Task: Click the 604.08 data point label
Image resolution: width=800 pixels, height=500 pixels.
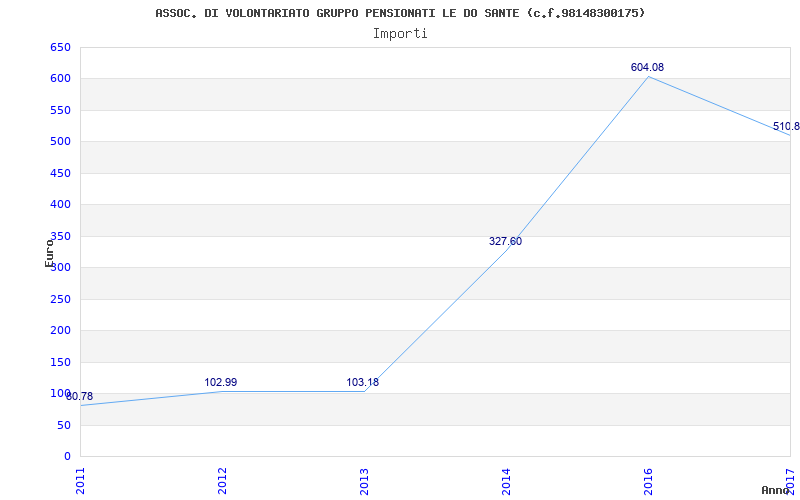Action: (x=647, y=67)
